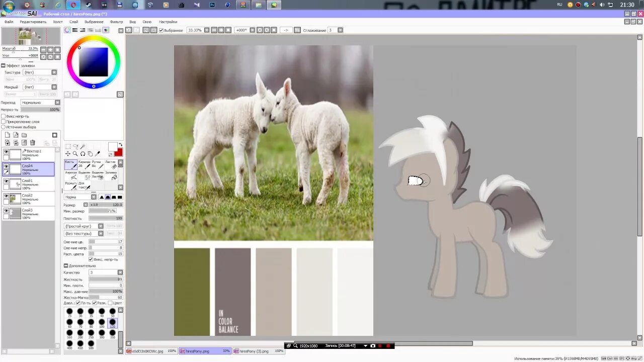Create a new raster layer
Image resolution: width=644 pixels, height=362 pixels.
[x=8, y=135]
